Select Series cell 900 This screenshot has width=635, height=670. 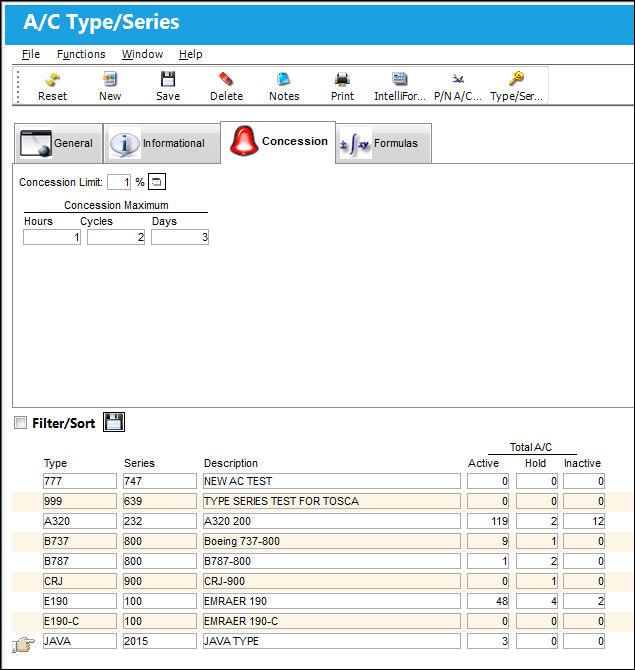[160, 581]
